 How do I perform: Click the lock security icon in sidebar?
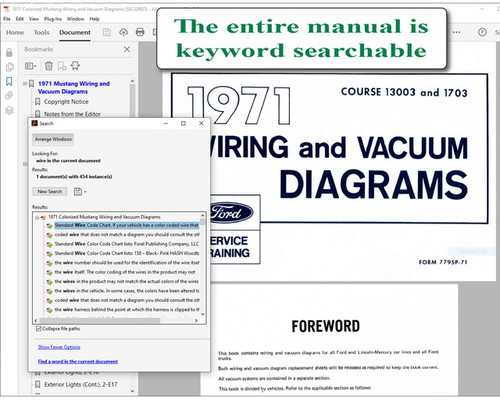(x=9, y=52)
